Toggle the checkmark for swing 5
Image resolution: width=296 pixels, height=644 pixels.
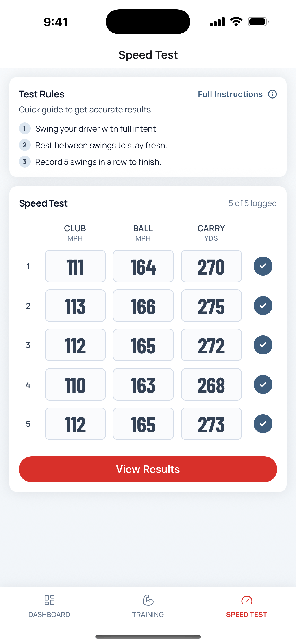263,423
